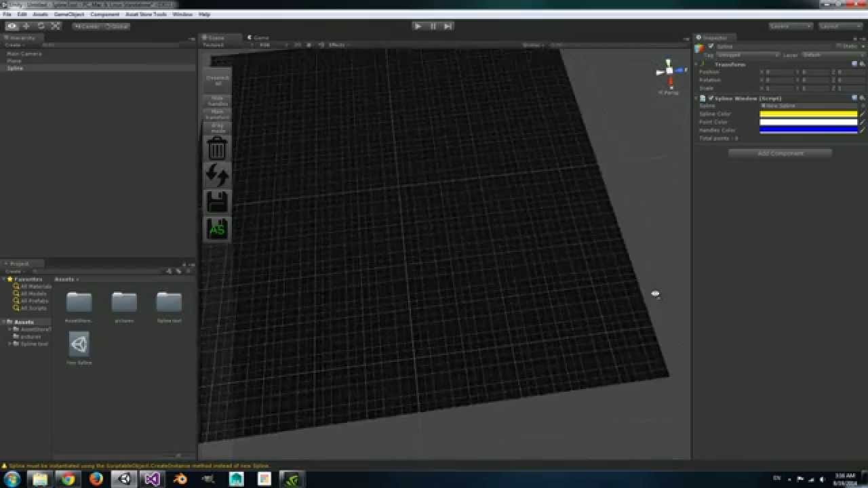Pick the yellow Spline Color swatch
Screen dimensions: 868x488
click(808, 114)
